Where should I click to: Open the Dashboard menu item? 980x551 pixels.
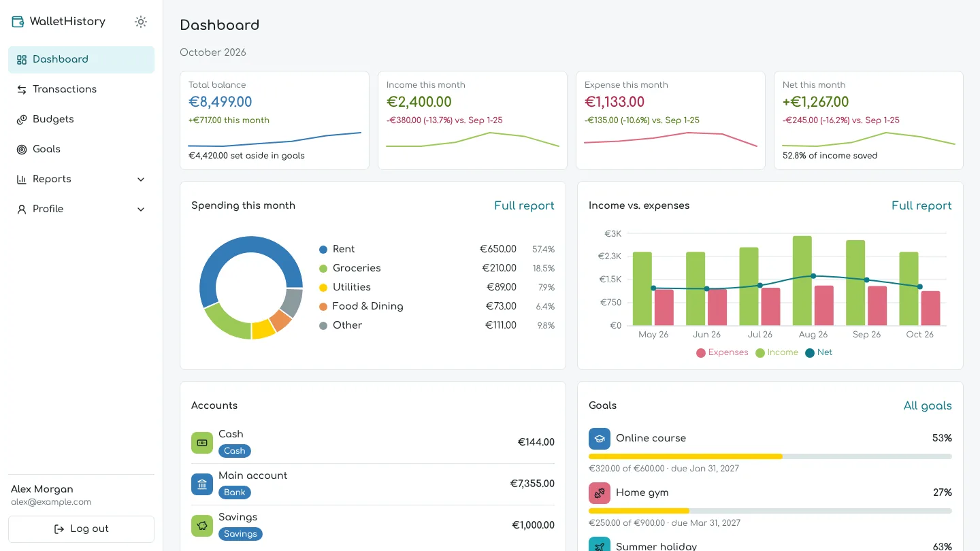coord(81,60)
